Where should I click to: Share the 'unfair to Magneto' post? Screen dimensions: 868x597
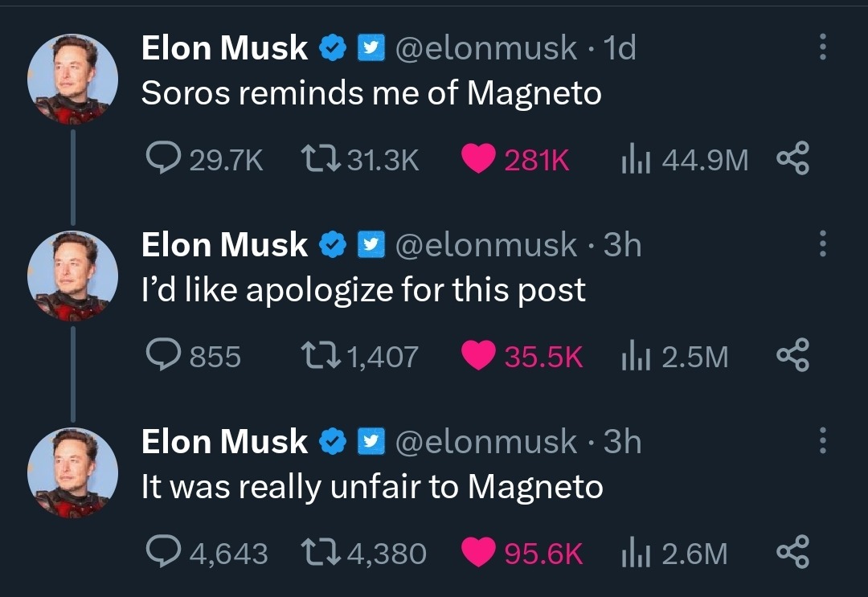click(793, 553)
